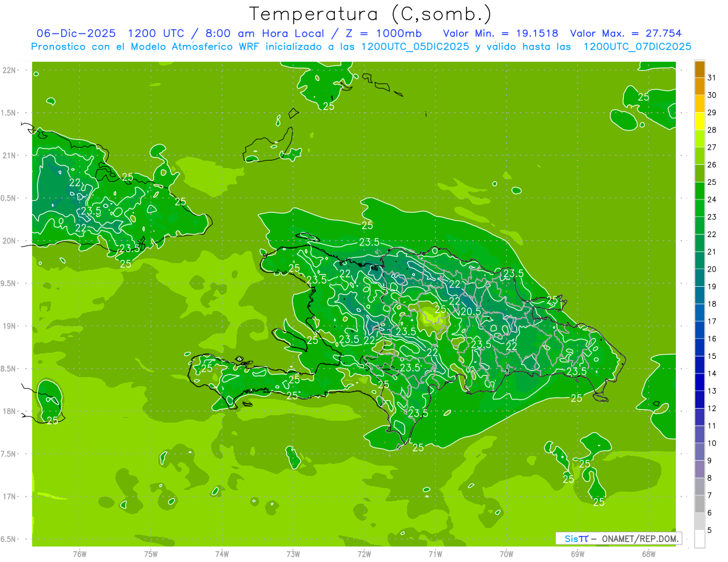This screenshot has width=728, height=562.
Task: Click the '68W' longitude axis label
Action: pos(649,554)
